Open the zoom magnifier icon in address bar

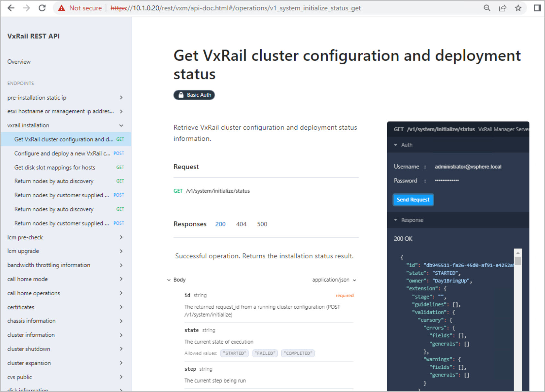487,8
